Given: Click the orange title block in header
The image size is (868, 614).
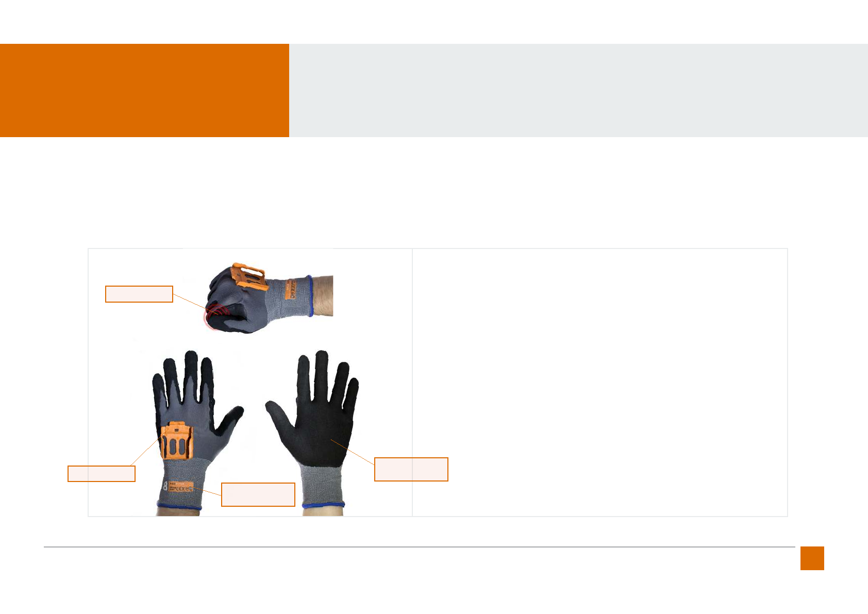Looking at the screenshot, I should (144, 90).
